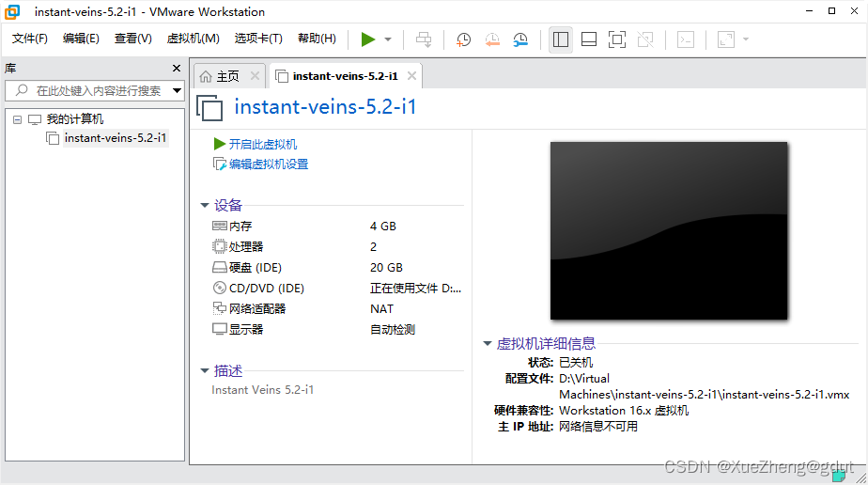Click the processor chip icon

coord(220,246)
